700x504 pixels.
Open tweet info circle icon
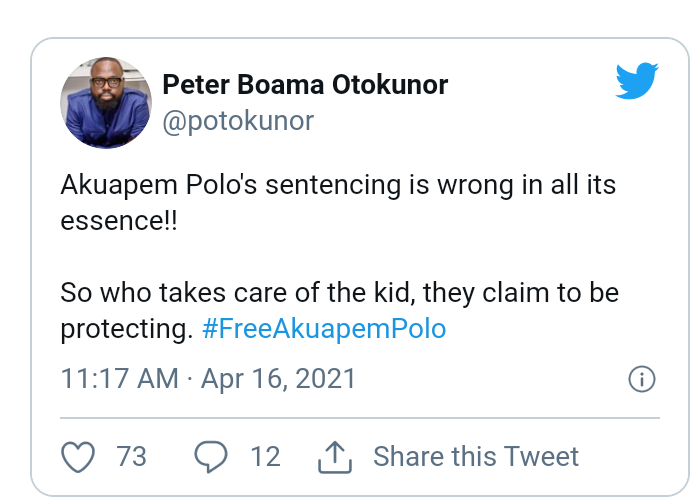(x=642, y=379)
